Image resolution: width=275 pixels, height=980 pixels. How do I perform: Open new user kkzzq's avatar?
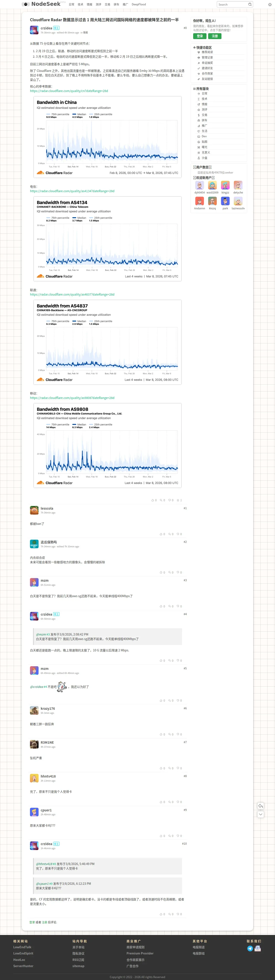(212, 201)
